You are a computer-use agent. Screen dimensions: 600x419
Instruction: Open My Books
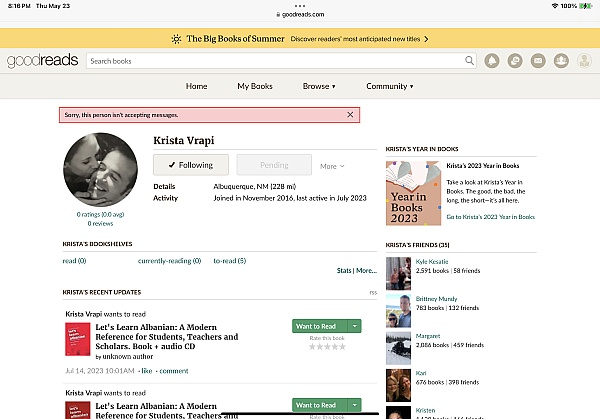tap(255, 86)
